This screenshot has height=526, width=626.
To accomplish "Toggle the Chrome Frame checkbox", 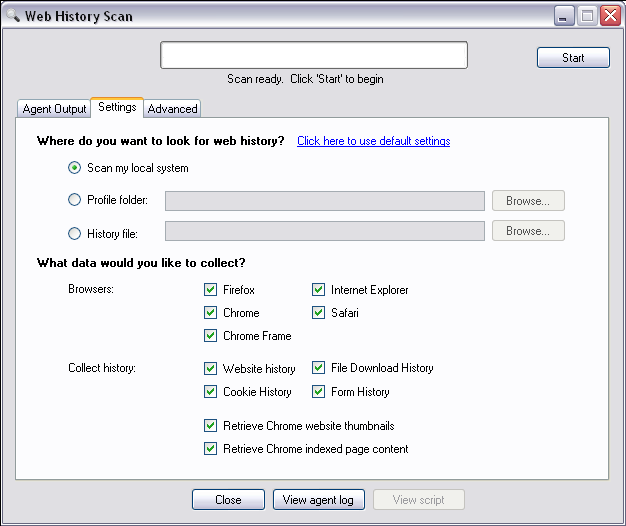I will click(211, 336).
